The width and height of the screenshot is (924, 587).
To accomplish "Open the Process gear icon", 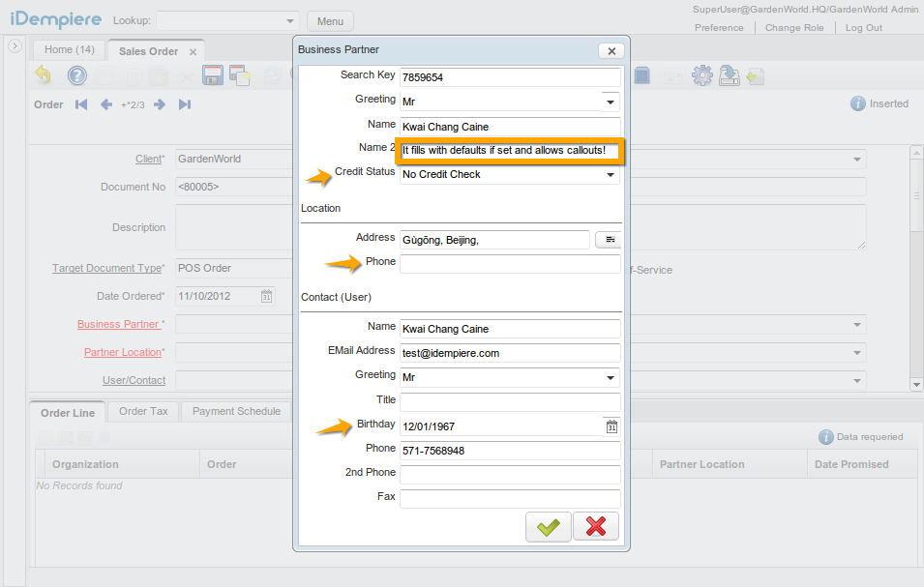I will point(701,75).
